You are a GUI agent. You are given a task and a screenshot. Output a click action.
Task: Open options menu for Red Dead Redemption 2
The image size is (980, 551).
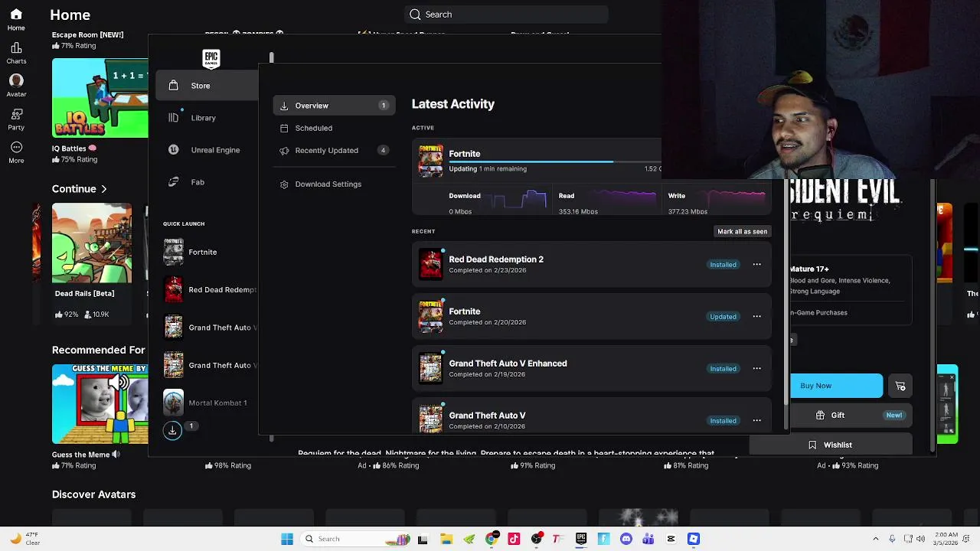click(x=756, y=265)
